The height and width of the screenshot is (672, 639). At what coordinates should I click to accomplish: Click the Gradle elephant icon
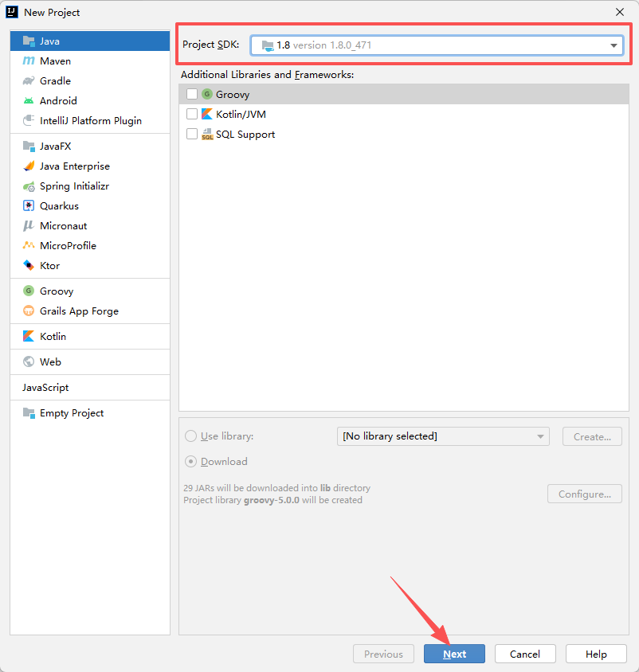tap(29, 81)
